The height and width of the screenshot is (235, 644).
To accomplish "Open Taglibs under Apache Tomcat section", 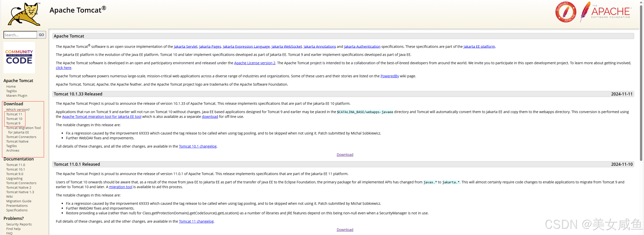I will click(x=12, y=91).
